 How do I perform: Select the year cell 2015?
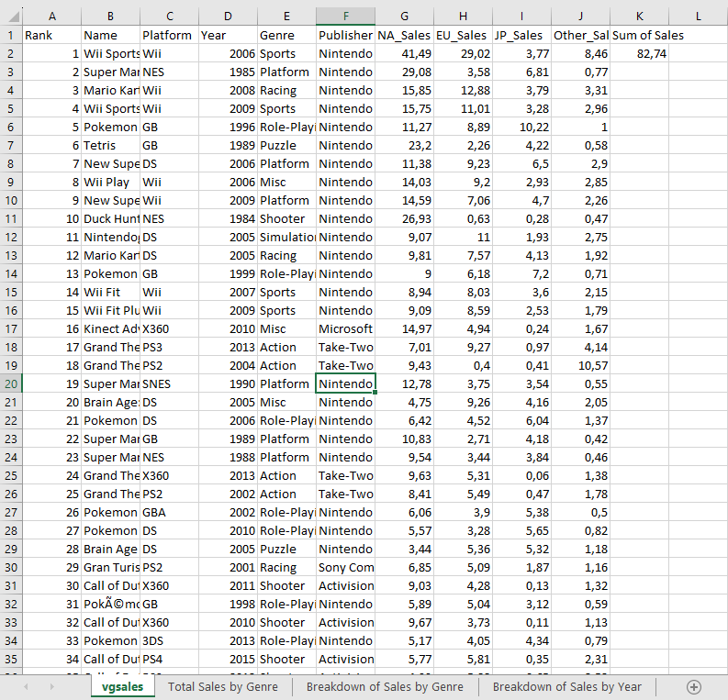228,660
